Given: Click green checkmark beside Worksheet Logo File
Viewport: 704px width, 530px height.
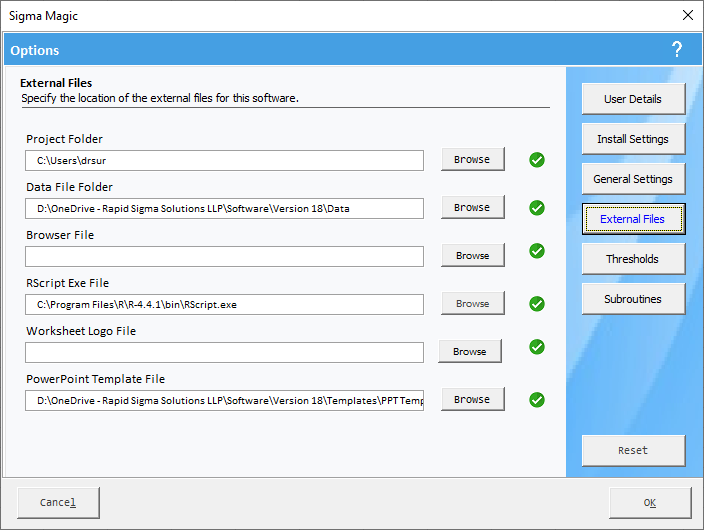Looking at the screenshot, I should point(537,347).
